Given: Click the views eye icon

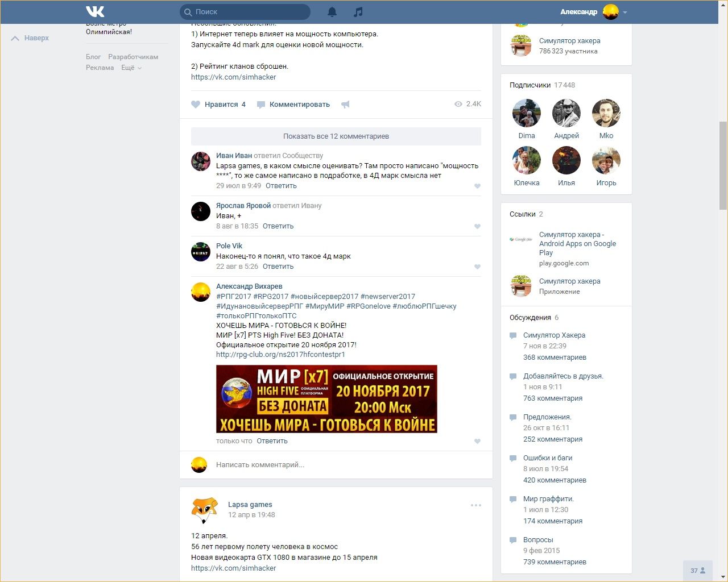Looking at the screenshot, I should 458,104.
